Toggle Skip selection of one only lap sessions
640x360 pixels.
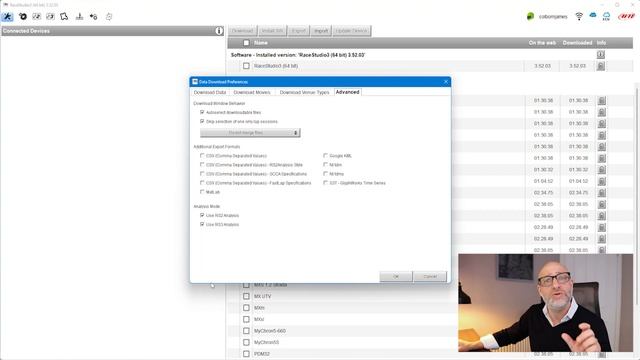[202, 122]
